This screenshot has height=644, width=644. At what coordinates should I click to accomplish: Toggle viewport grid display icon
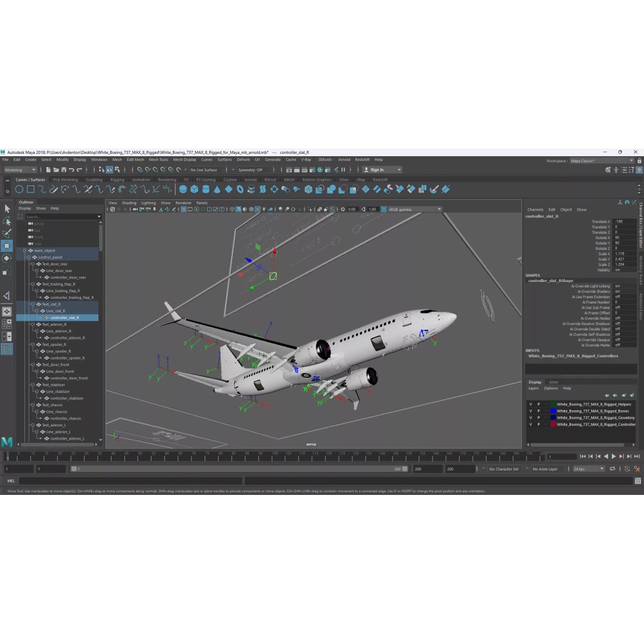pos(184,209)
